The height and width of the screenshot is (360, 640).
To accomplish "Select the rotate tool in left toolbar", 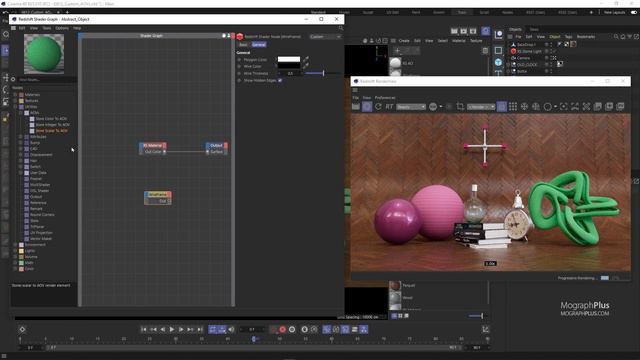I will pos(5,89).
